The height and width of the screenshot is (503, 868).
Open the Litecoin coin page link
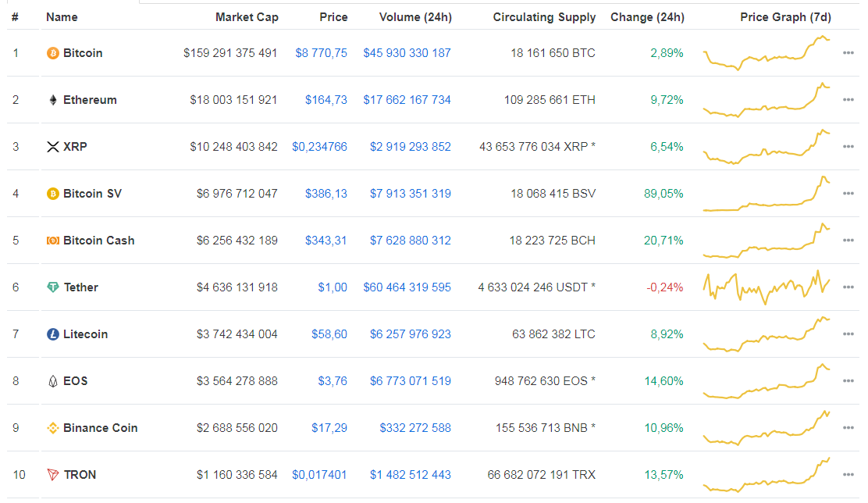pos(85,334)
